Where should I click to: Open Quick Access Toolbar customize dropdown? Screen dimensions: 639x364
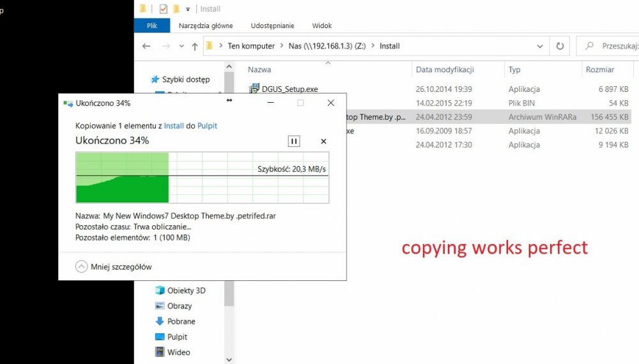click(187, 9)
